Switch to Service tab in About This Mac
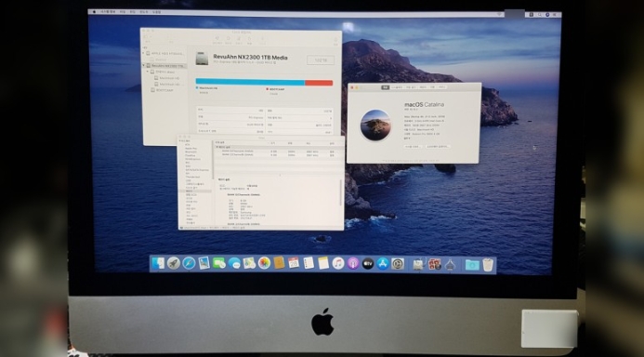Screen dimensions: 644x357 coord(442,87)
